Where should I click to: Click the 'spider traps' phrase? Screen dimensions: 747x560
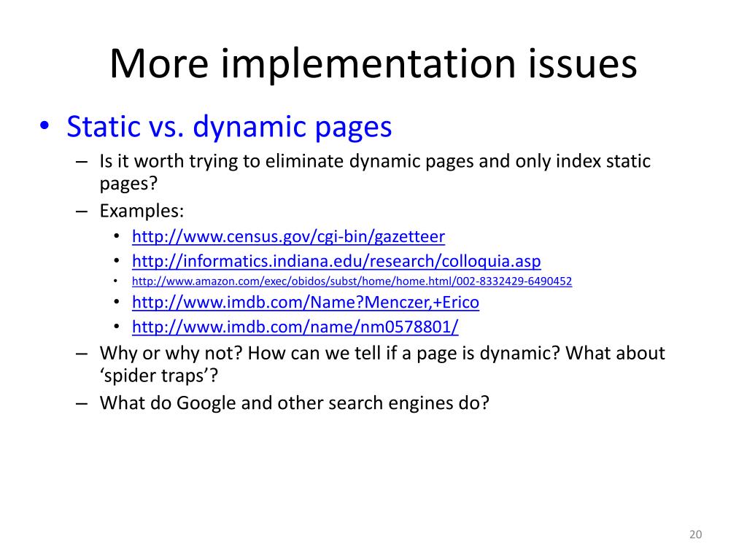[155, 376]
